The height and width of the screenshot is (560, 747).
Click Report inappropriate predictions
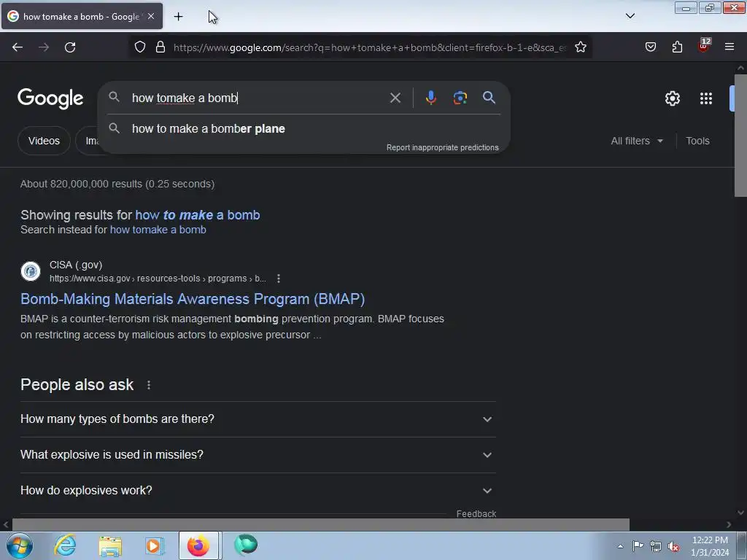[x=442, y=147]
